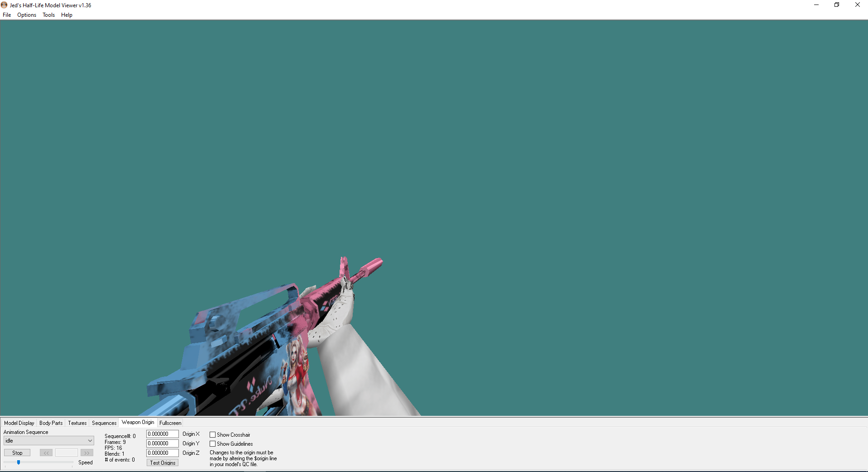Click the 'Sequence#: 0' info text

click(120, 436)
